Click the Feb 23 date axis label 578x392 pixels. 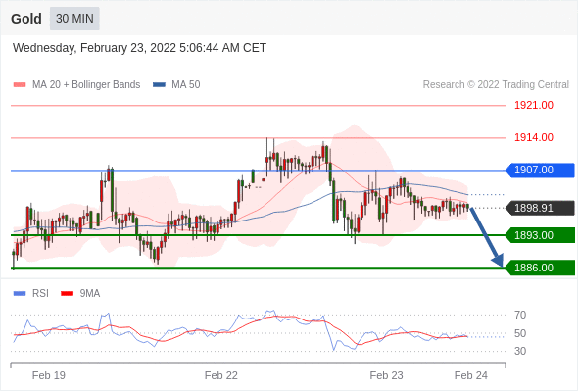click(386, 375)
